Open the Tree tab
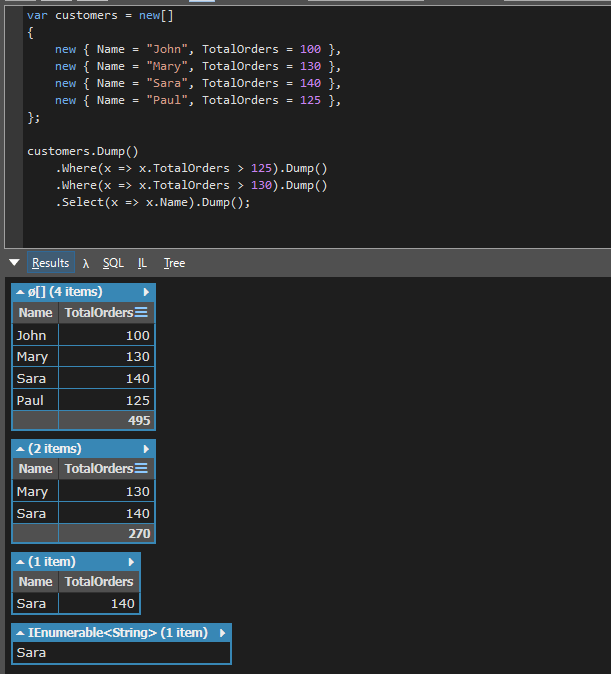Image resolution: width=611 pixels, height=674 pixels. [174, 263]
